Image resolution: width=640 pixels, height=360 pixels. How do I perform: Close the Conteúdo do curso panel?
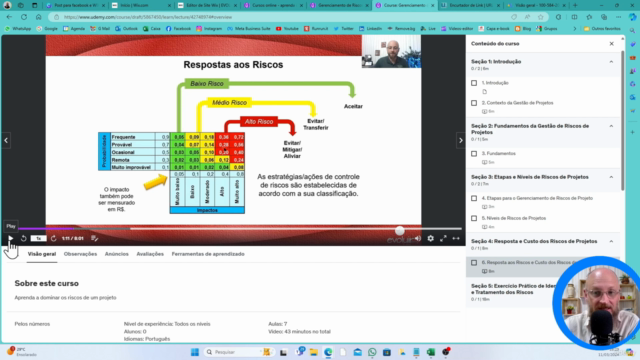[611, 44]
